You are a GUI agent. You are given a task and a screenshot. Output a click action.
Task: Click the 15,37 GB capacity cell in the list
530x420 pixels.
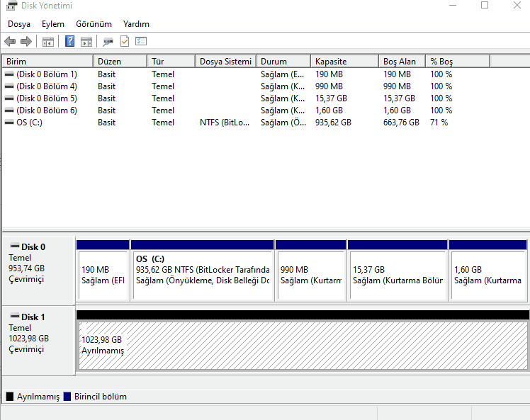pyautogui.click(x=332, y=98)
